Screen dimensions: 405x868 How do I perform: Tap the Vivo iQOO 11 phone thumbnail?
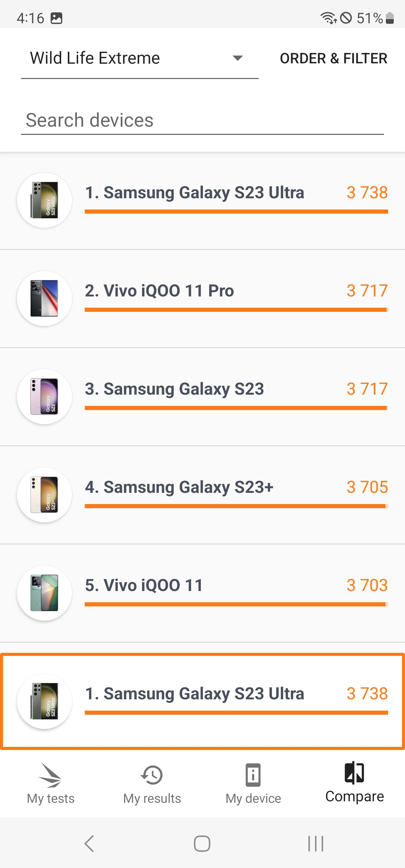tap(44, 593)
